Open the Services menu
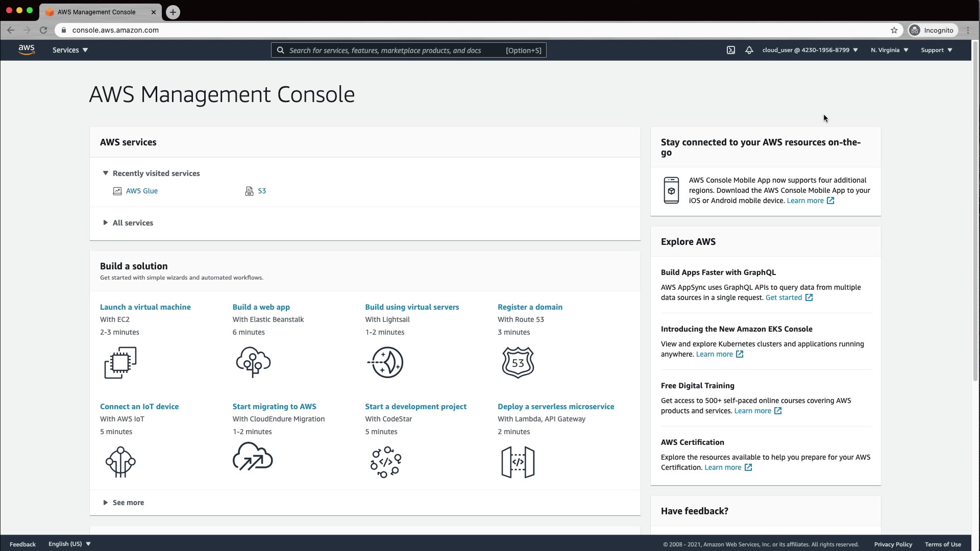Screen dimensions: 980x551 click(70, 50)
